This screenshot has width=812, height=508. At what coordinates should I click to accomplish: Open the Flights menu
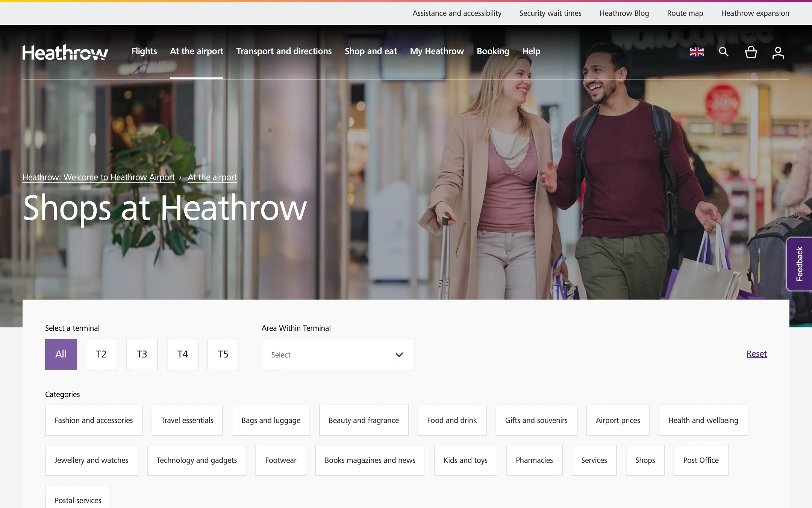(144, 51)
